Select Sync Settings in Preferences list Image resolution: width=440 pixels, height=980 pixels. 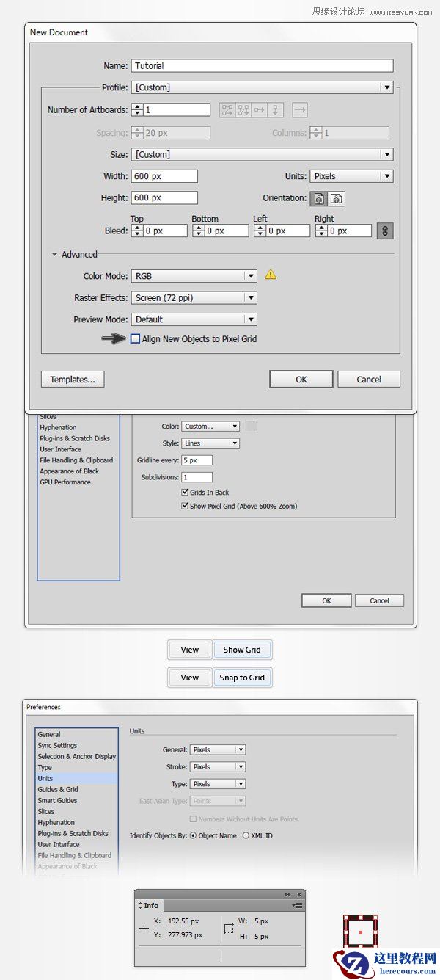pos(57,745)
